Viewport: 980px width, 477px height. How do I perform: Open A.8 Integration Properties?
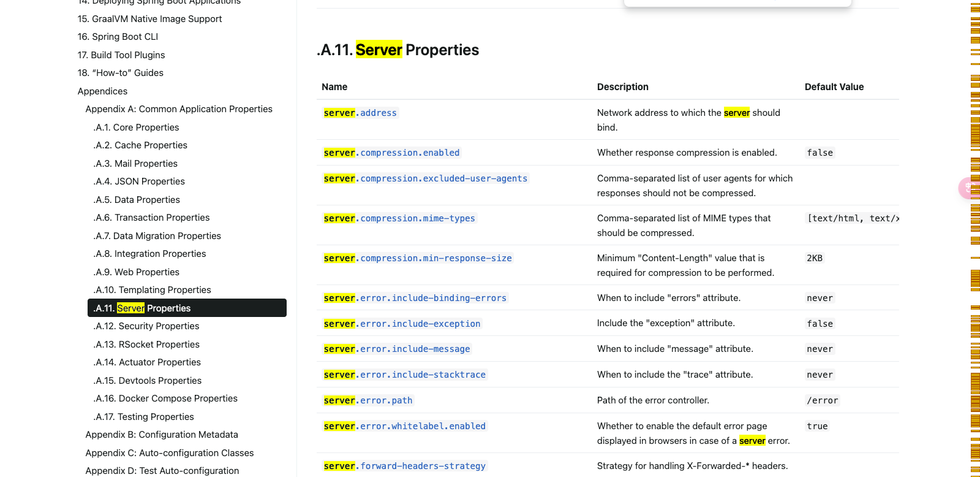click(x=149, y=254)
